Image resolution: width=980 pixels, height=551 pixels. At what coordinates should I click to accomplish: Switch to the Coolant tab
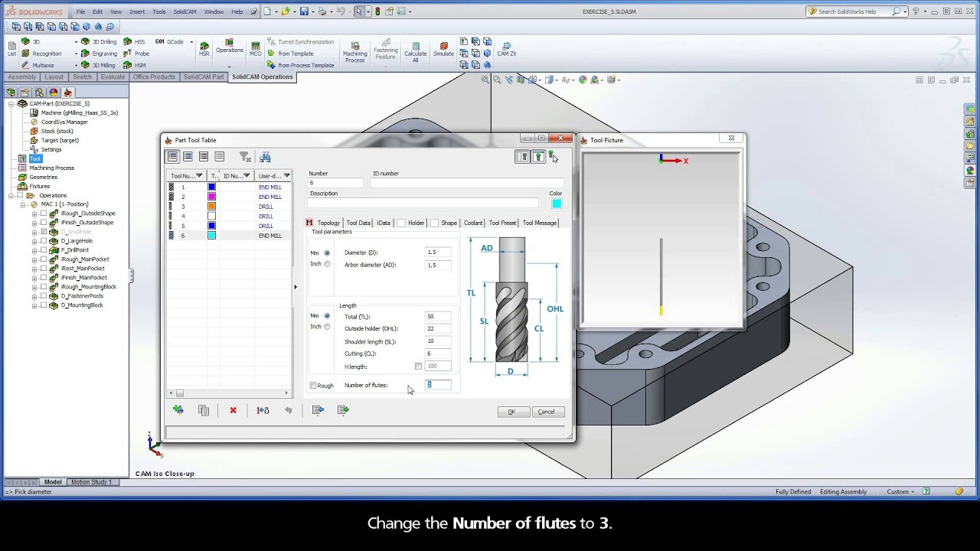473,223
